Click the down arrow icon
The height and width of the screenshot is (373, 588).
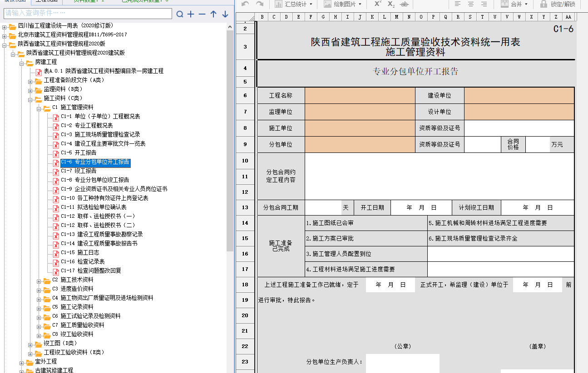pyautogui.click(x=225, y=14)
